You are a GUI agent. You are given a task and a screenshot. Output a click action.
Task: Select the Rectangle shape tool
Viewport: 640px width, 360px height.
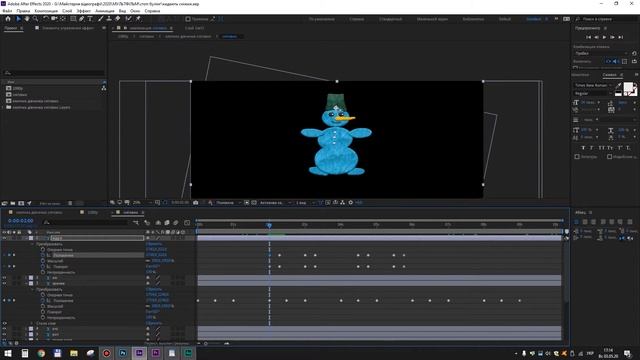point(73,19)
